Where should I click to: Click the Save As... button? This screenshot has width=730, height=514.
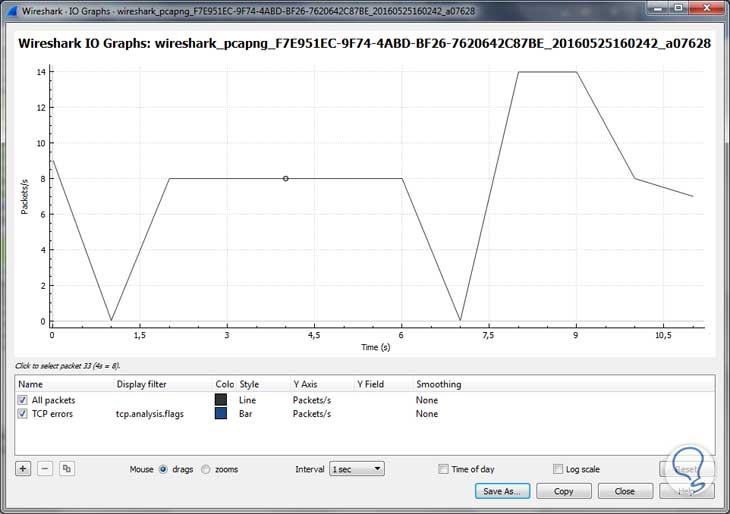pyautogui.click(x=502, y=491)
